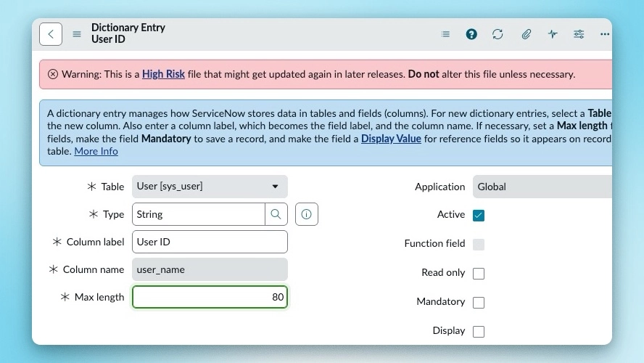Viewport: 644px width, 363px height.
Task: Open the form context hamburger menu
Action: (x=77, y=34)
